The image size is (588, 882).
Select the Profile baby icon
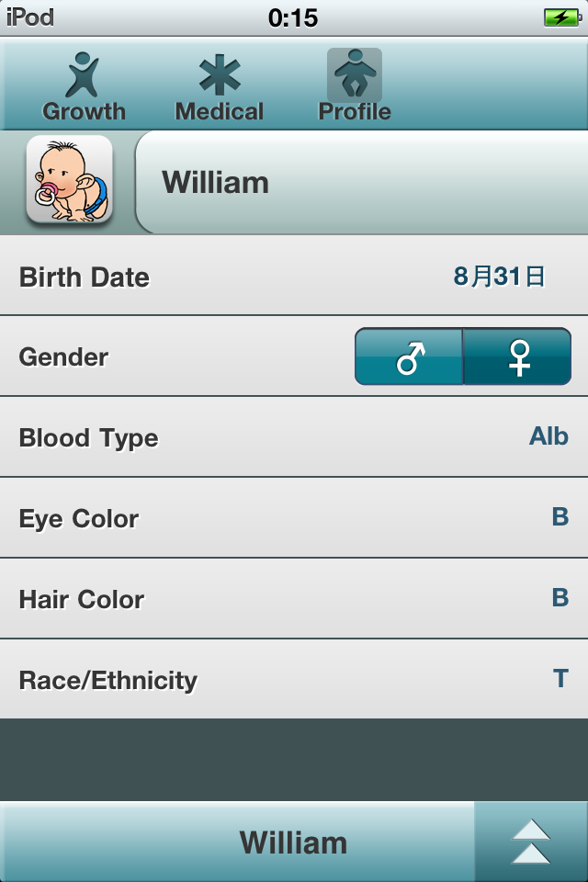(355, 74)
